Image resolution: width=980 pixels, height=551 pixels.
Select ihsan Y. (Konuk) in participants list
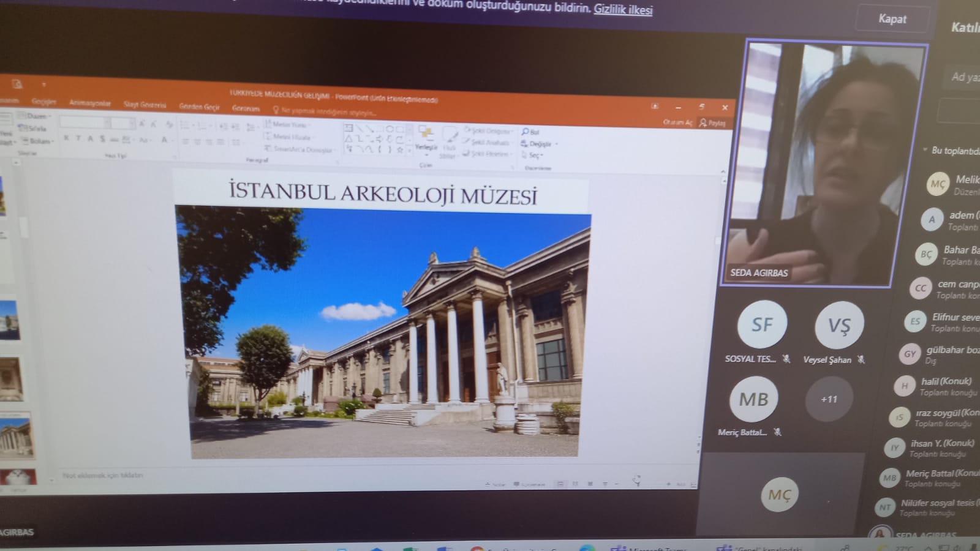(931, 448)
